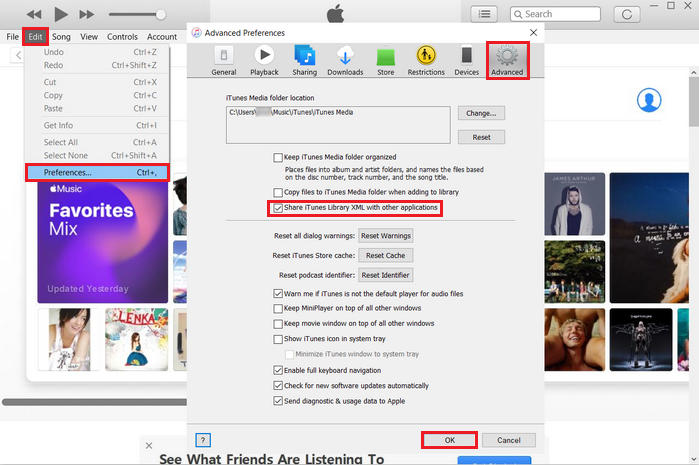Close the Advanced Preferences dialog
Viewport: 699px width, 465px height.
[x=533, y=33]
